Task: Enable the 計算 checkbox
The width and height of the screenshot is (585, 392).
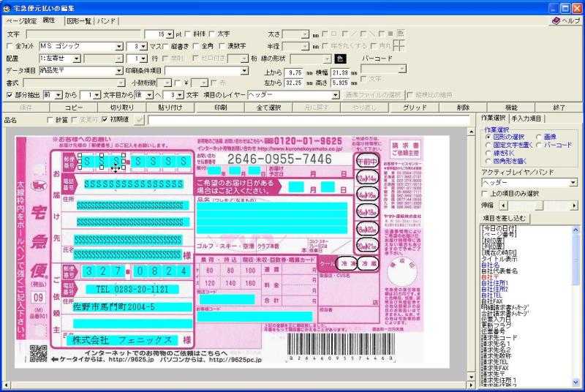Action: click(x=50, y=120)
